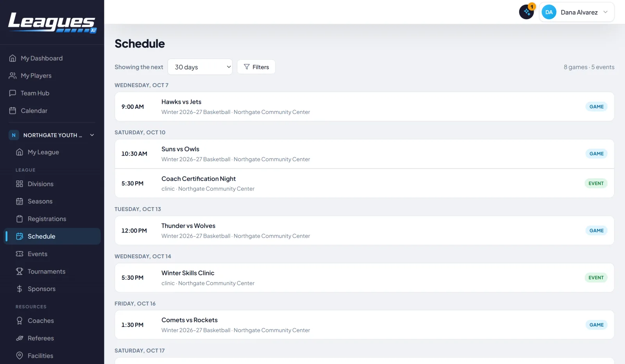The height and width of the screenshot is (364, 625).
Task: Open the AI assistant sparkle icon
Action: click(527, 12)
